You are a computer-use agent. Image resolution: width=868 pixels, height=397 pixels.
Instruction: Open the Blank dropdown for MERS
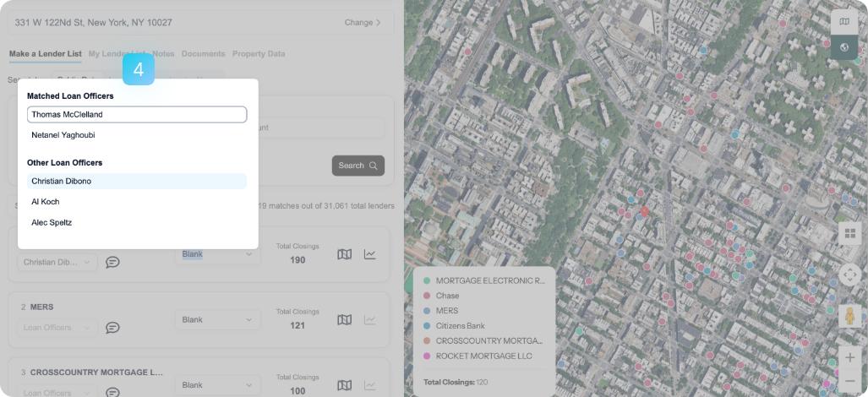coord(218,319)
